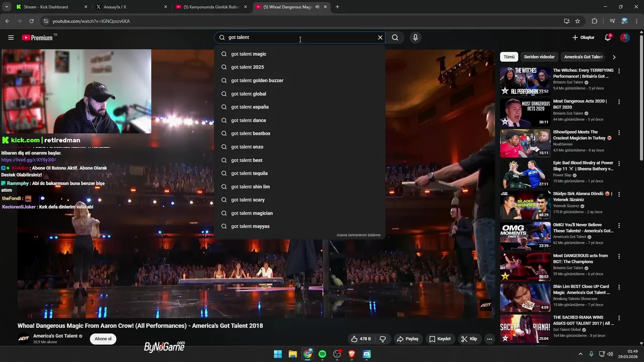The height and width of the screenshot is (362, 644).
Task: Open options menu for OMG You'll Never Believe
Action: 619,226
